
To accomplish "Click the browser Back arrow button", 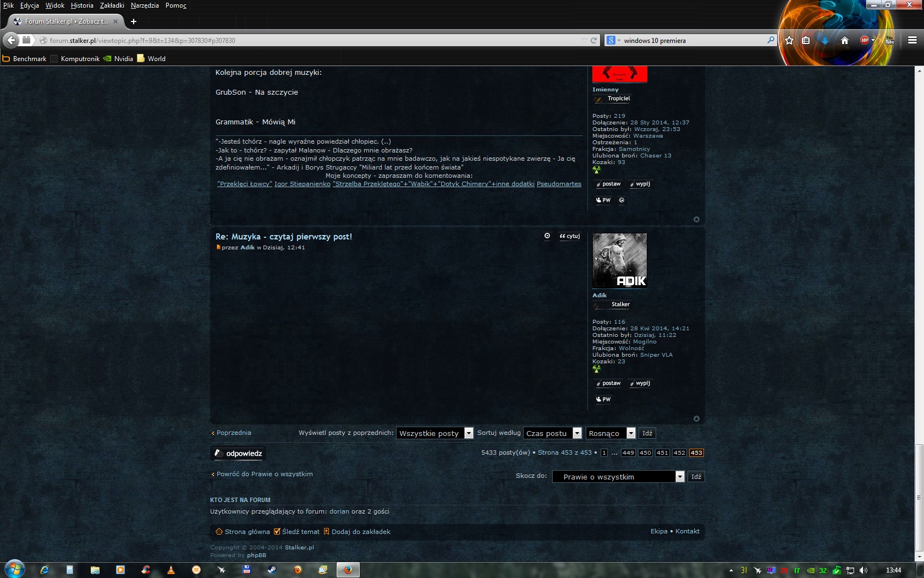I will (11, 40).
